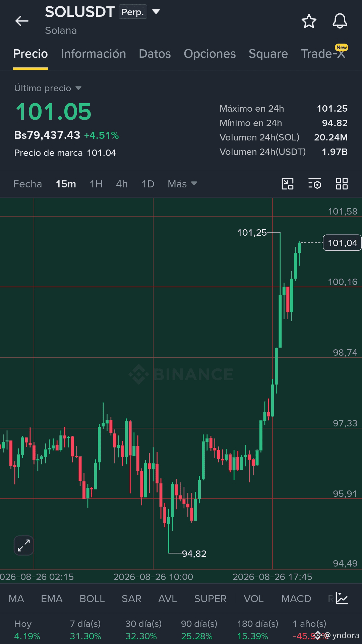
Task: Tap the Perp. contract type badge
Action: (133, 12)
